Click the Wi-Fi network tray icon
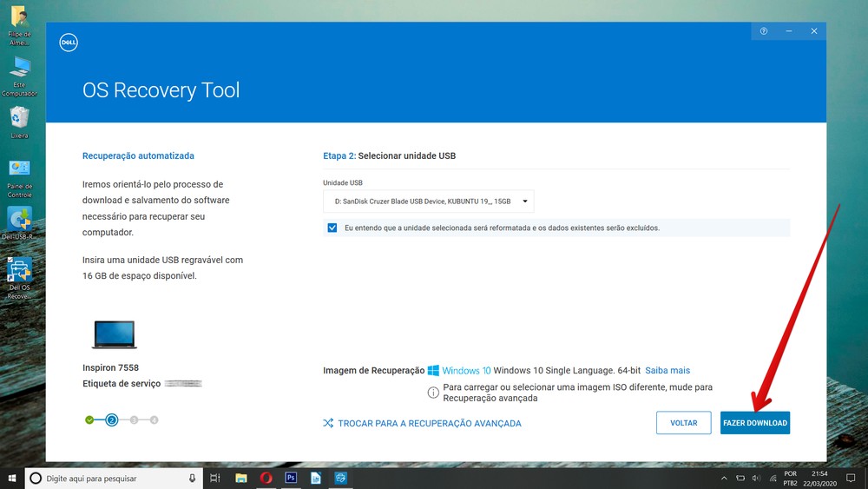Screen dimensions: 868x489 pos(773,479)
